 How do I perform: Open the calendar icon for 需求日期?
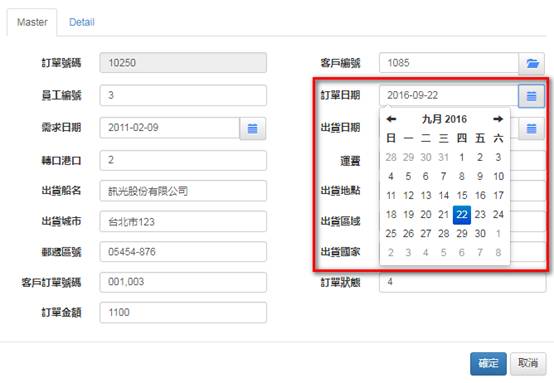(x=252, y=129)
